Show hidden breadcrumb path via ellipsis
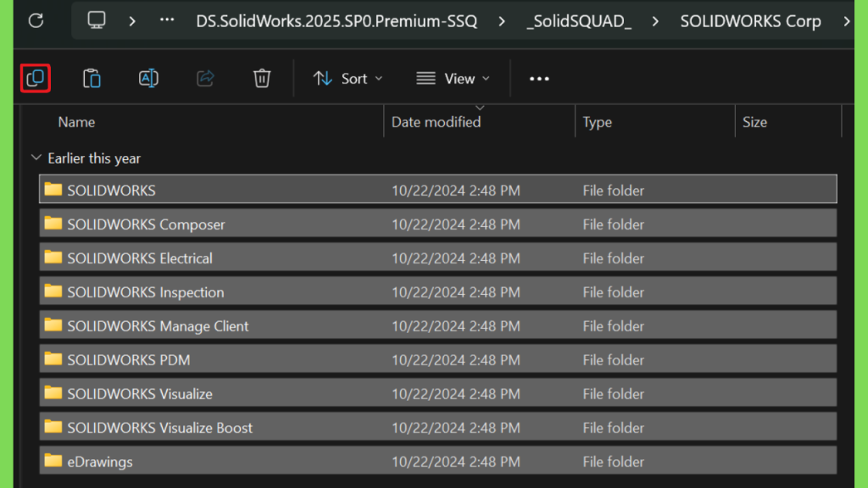868x488 pixels. pyautogui.click(x=167, y=20)
